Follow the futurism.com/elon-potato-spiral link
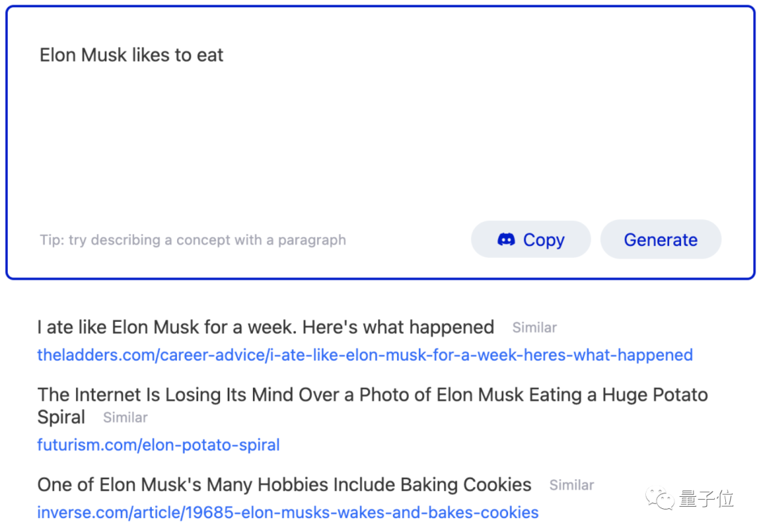Image resolution: width=759 pixels, height=532 pixels. click(x=158, y=445)
